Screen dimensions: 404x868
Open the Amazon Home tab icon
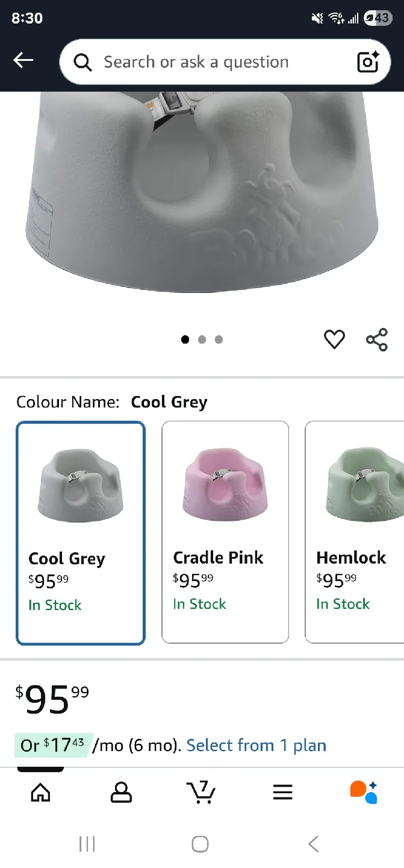pyautogui.click(x=40, y=793)
